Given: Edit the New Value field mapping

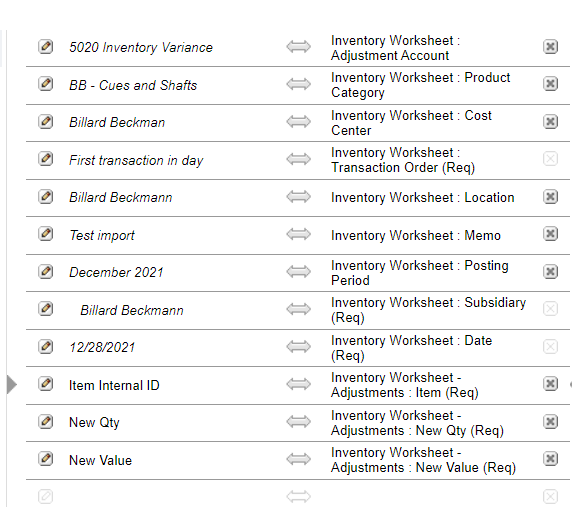Looking at the screenshot, I should (x=46, y=459).
